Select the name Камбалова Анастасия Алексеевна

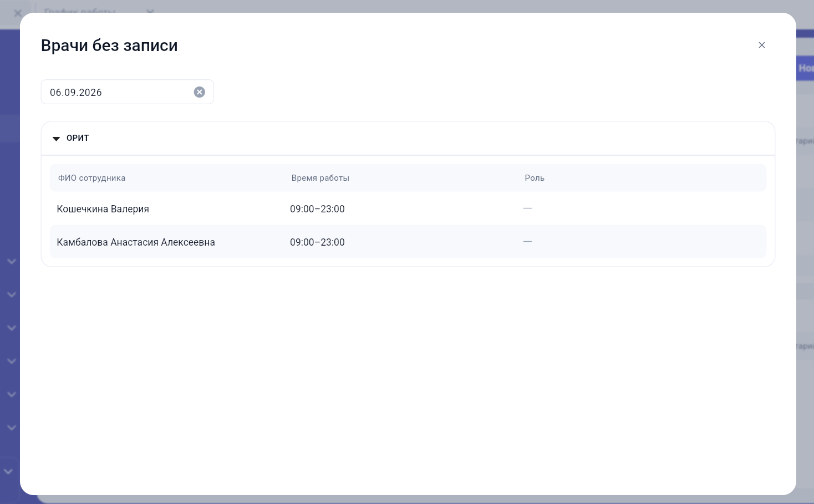(136, 242)
